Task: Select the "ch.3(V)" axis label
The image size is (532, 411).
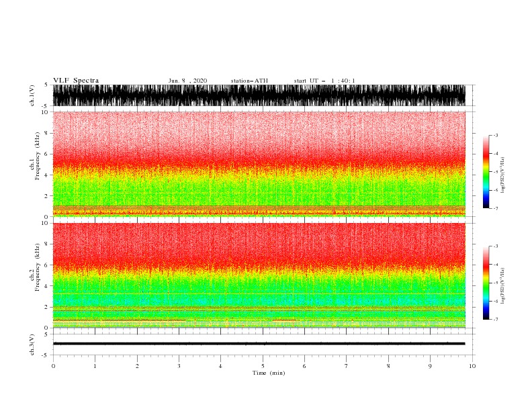Action: [x=32, y=345]
